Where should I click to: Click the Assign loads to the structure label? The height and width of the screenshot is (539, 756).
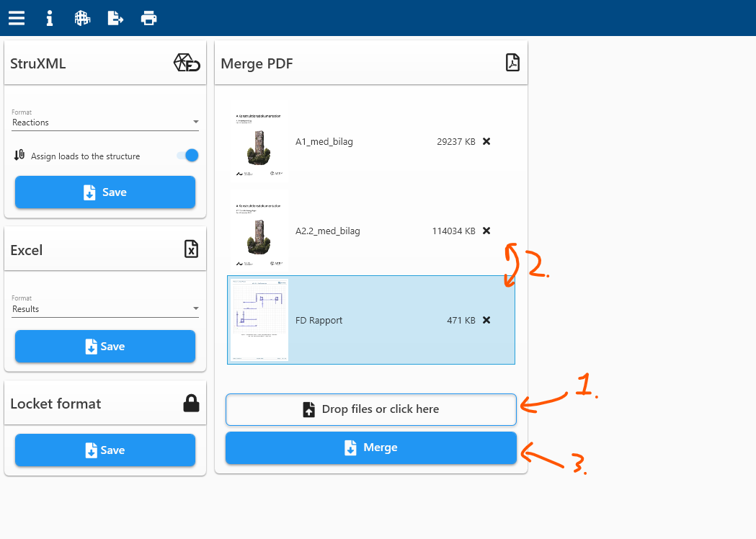85,156
